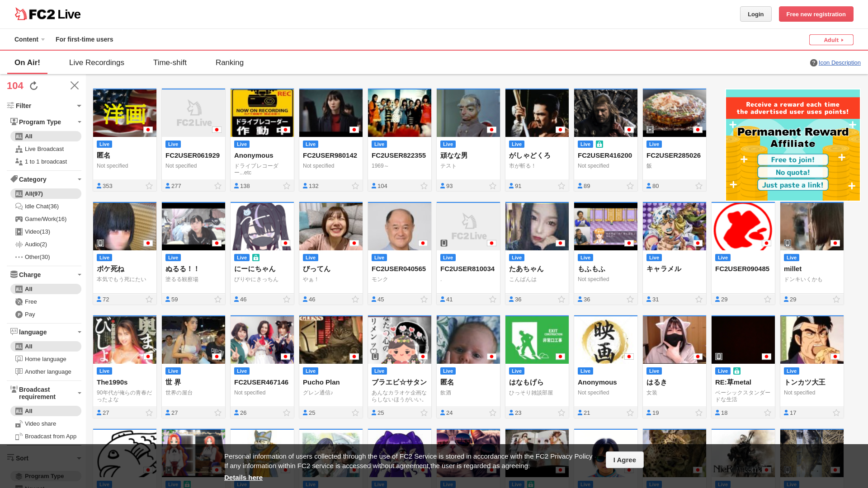Switch to the Ranking tab
The image size is (868, 488).
(229, 63)
